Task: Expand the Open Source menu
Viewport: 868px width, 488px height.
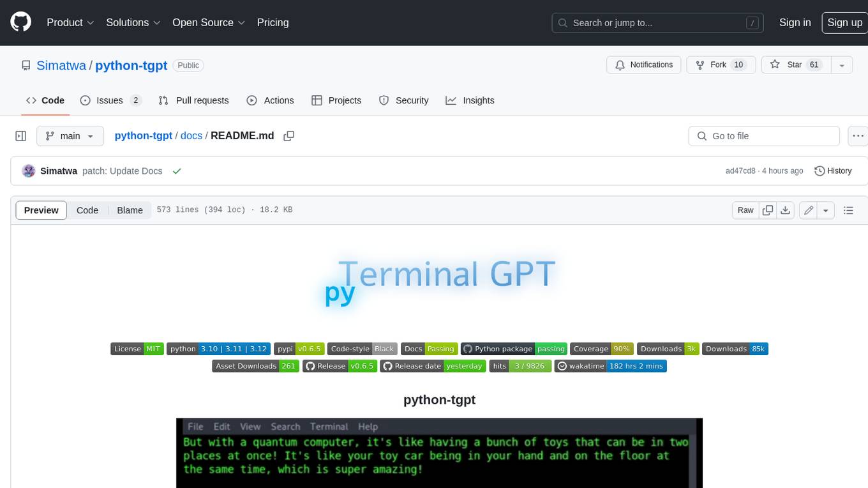Action: (x=209, y=22)
